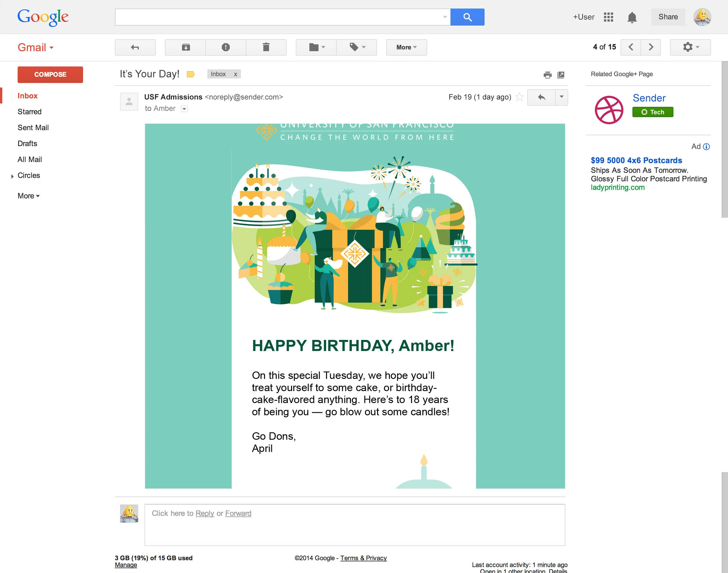Open the Gmail product dropdown
Image resolution: width=728 pixels, height=573 pixels.
point(36,47)
